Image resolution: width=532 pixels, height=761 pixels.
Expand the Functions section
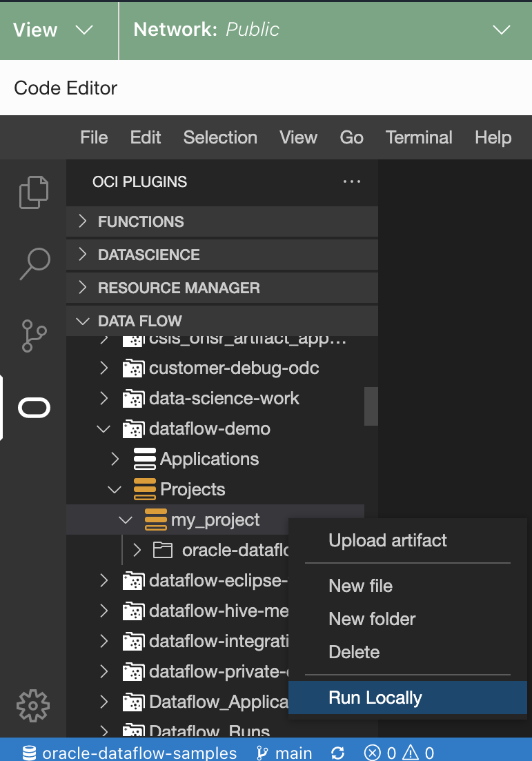(x=141, y=221)
